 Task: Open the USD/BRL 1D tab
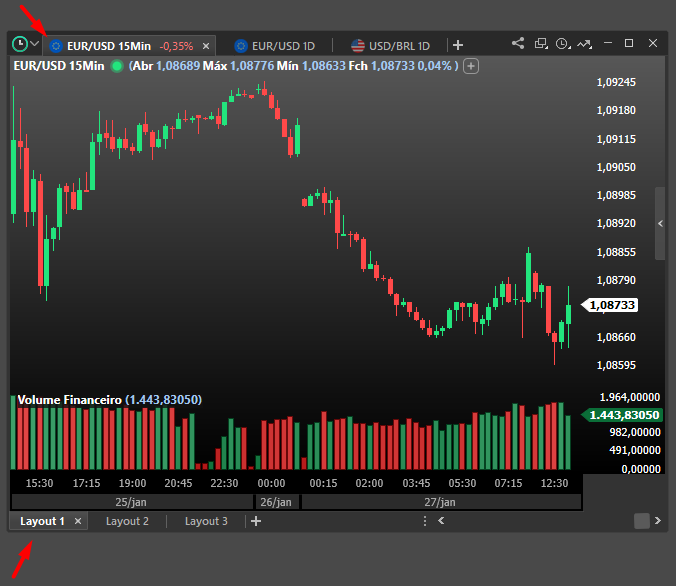tap(390, 45)
